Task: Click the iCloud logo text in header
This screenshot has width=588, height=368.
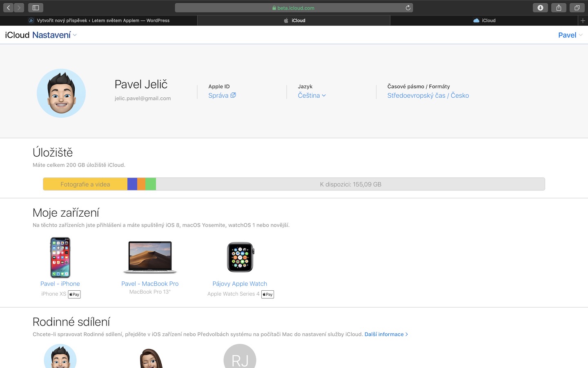Action: click(17, 35)
